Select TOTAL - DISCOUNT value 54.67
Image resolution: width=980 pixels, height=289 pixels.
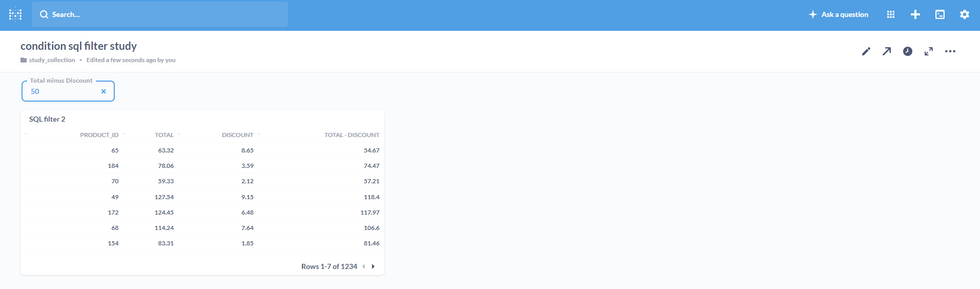click(372, 150)
